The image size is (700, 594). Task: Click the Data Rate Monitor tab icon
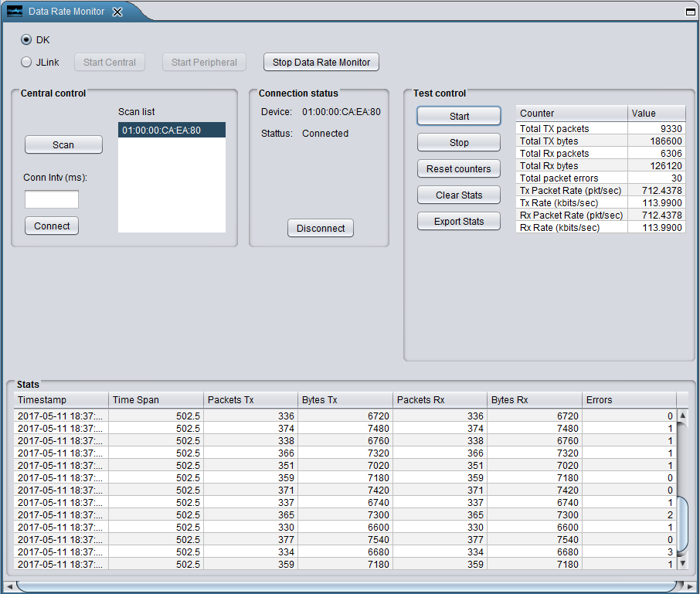point(15,11)
